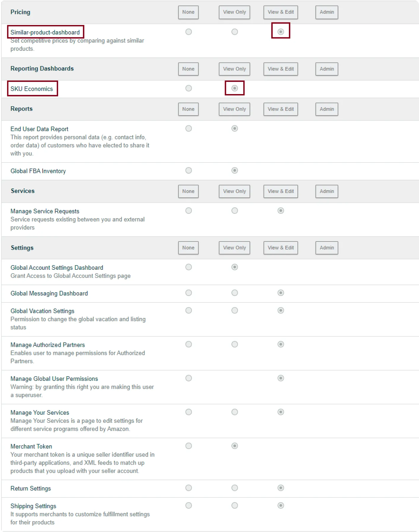The height and width of the screenshot is (532, 419).
Task: Select View Only for Similar-product-dashboard
Action: [235, 32]
